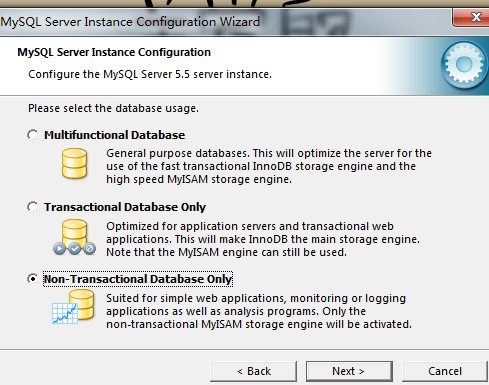Image resolution: width=489 pixels, height=385 pixels.
Task: Click the Multifunctional Database label
Action: click(x=115, y=135)
